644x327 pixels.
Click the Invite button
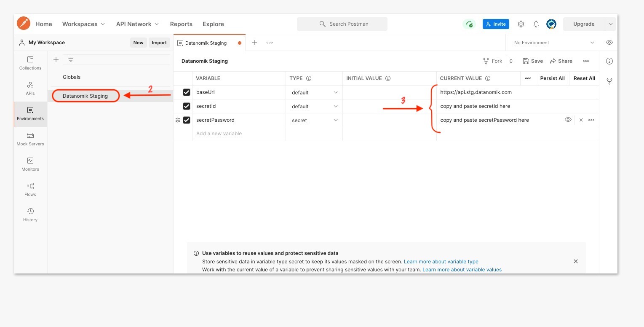tap(496, 24)
